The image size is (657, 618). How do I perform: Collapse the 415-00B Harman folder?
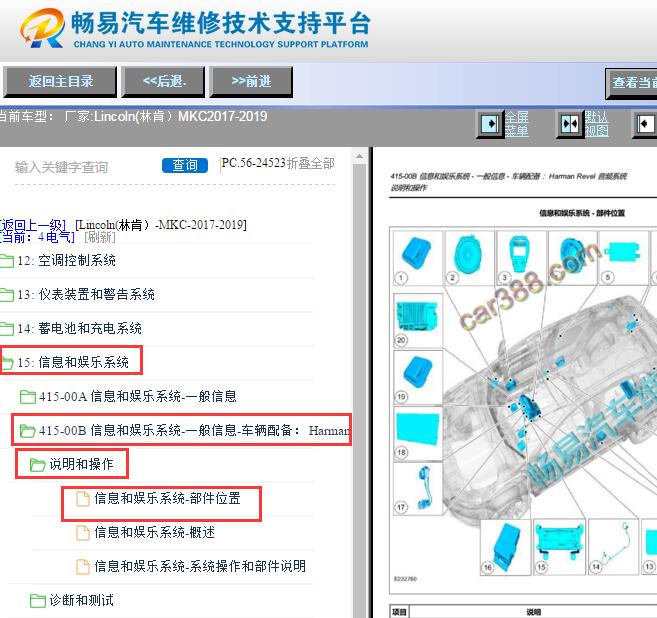(28, 431)
